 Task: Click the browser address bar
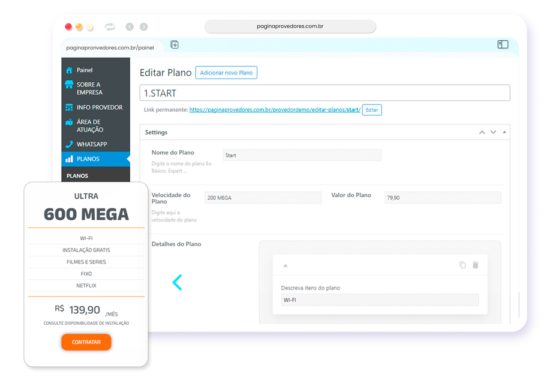coord(290,26)
